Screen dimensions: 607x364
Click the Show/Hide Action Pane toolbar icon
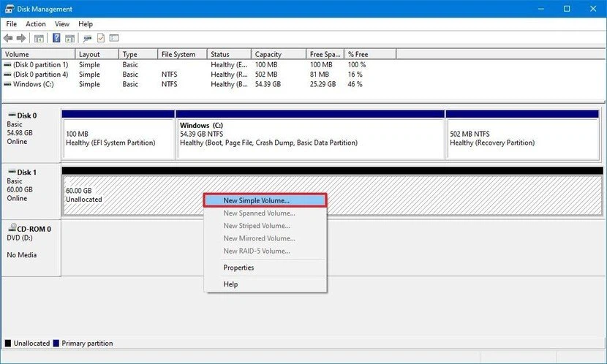(x=70, y=38)
